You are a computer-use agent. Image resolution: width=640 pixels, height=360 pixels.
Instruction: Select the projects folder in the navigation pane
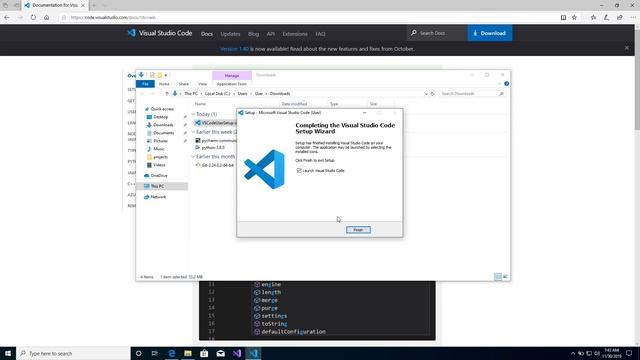(160, 157)
